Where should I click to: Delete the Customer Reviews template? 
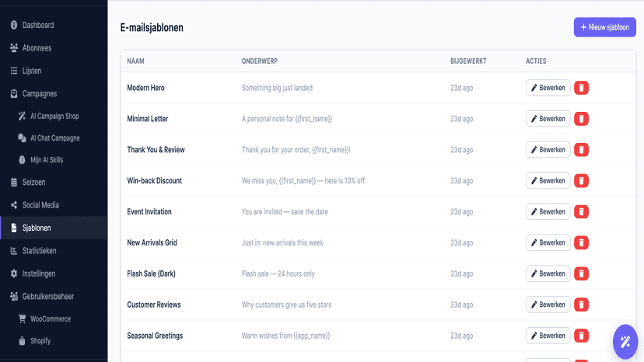[581, 305]
